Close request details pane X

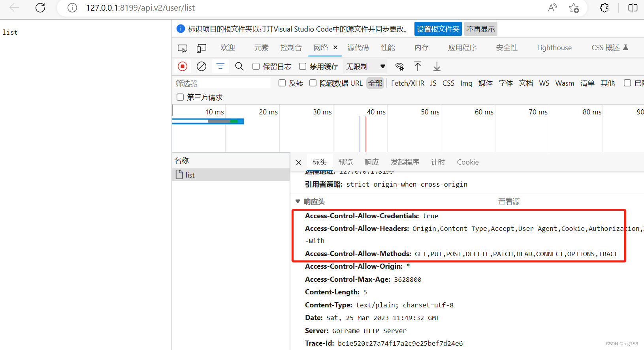tap(299, 163)
